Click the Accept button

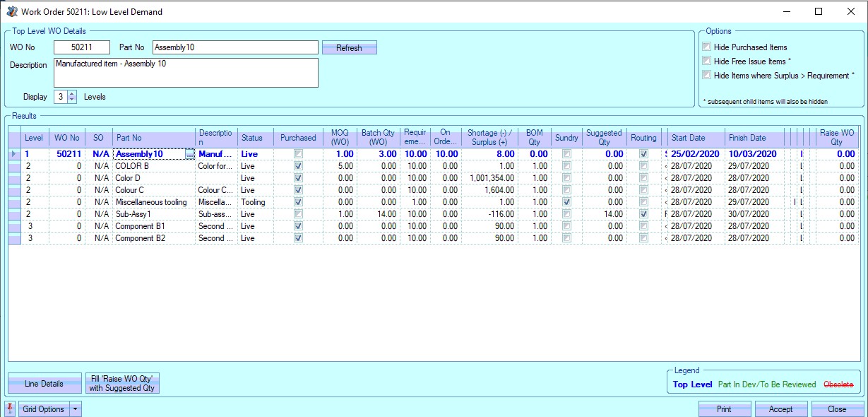(780, 409)
